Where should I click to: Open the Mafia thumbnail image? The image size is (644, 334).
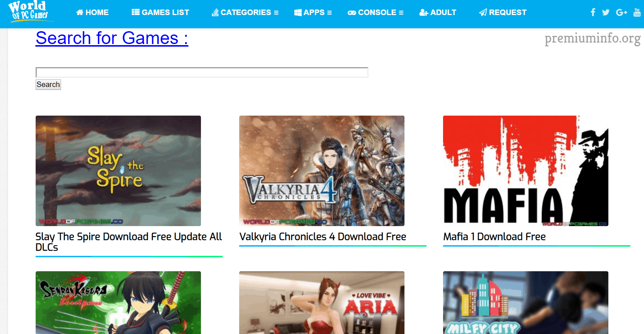click(526, 171)
